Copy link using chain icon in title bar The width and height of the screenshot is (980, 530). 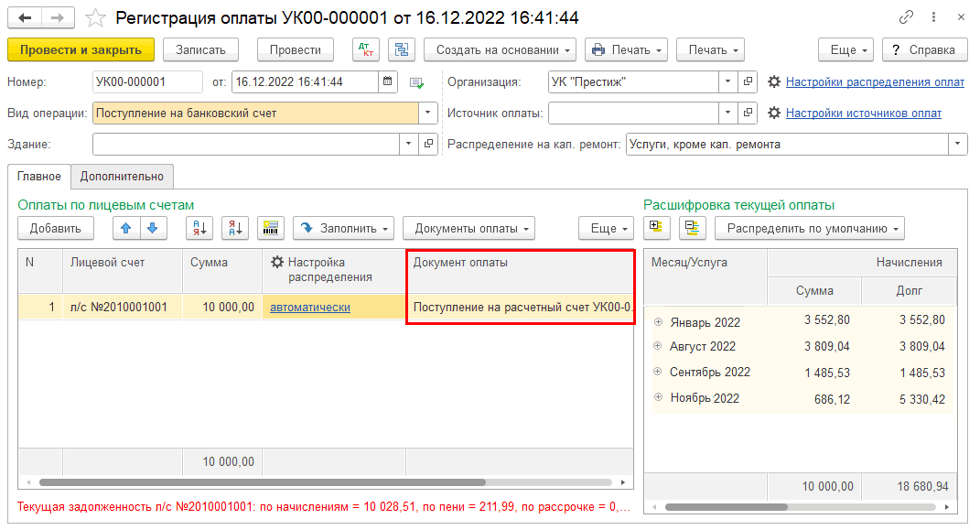point(906,17)
